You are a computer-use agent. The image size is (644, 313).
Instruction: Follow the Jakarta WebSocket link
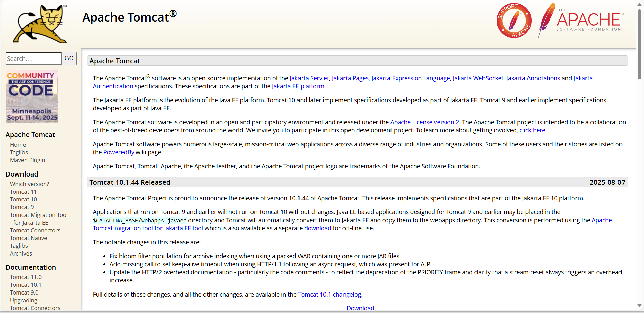(478, 78)
